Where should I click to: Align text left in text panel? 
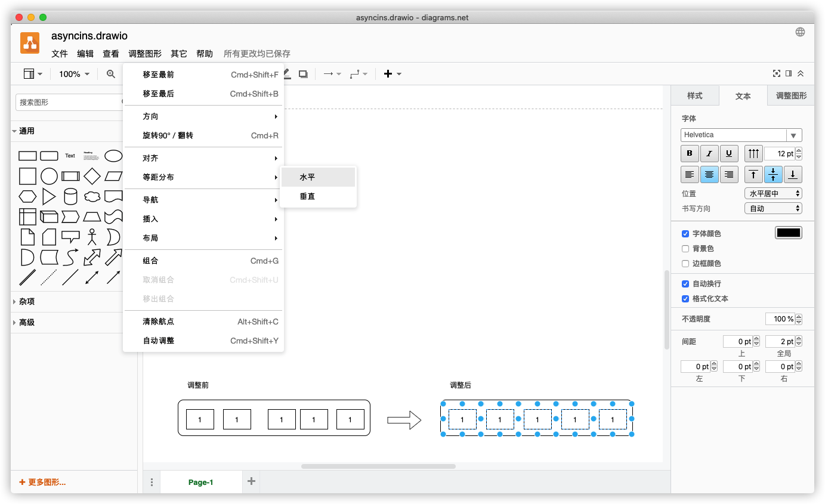pos(690,175)
